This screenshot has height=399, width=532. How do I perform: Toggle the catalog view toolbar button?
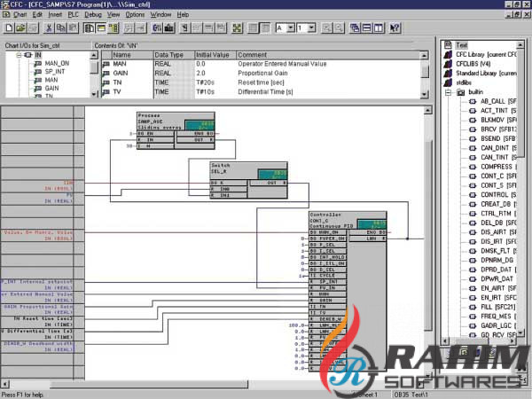click(90, 27)
